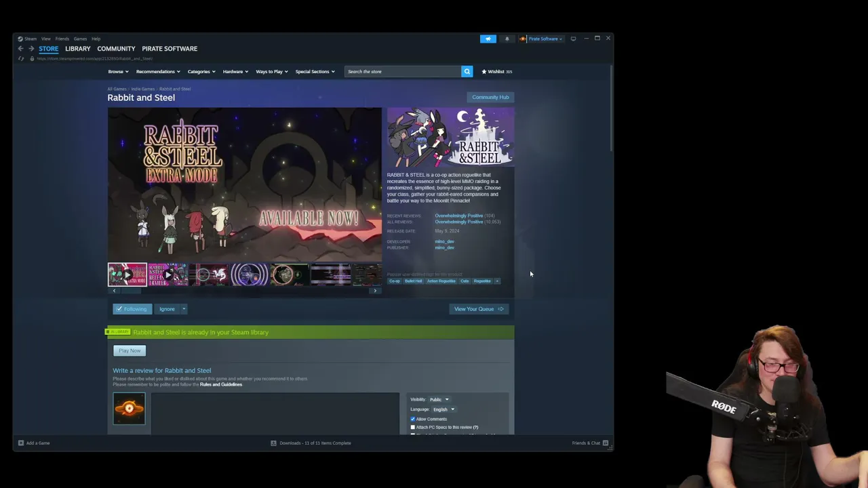Screen dimensions: 868x488
Task: Open the Indie Games breadcrumb link
Action: coord(142,89)
